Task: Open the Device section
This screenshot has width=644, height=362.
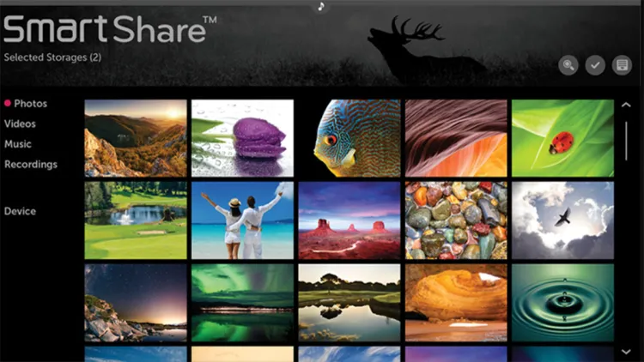Action: [21, 211]
